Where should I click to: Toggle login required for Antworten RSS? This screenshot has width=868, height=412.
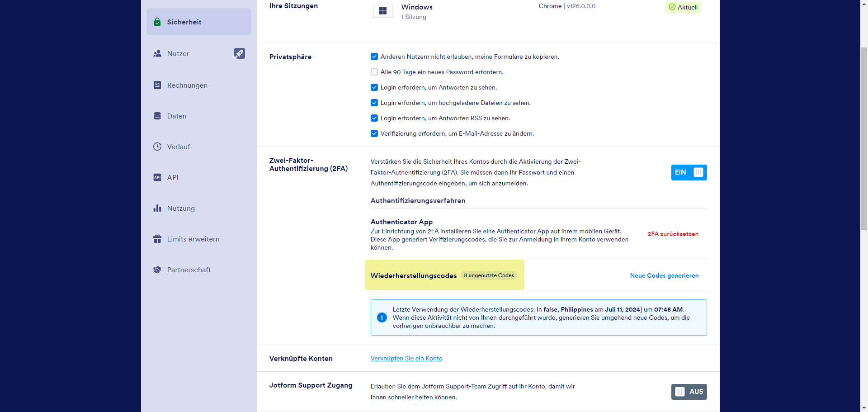[x=374, y=118]
